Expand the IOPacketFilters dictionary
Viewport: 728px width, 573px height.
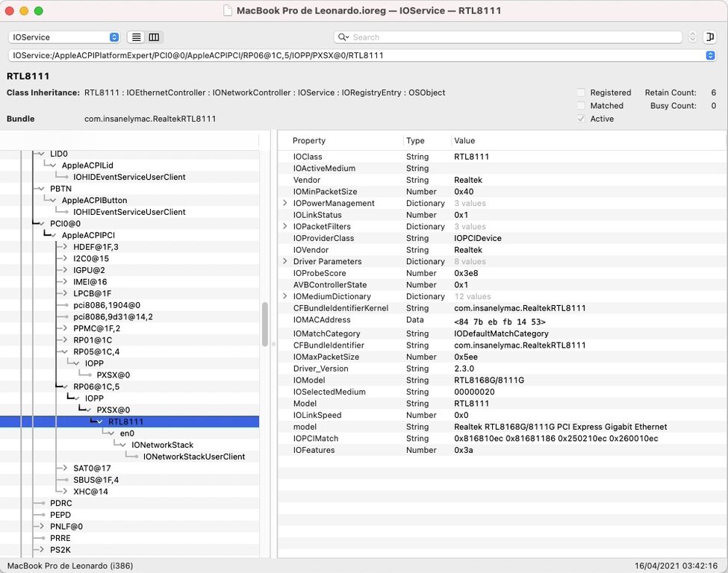(x=285, y=226)
